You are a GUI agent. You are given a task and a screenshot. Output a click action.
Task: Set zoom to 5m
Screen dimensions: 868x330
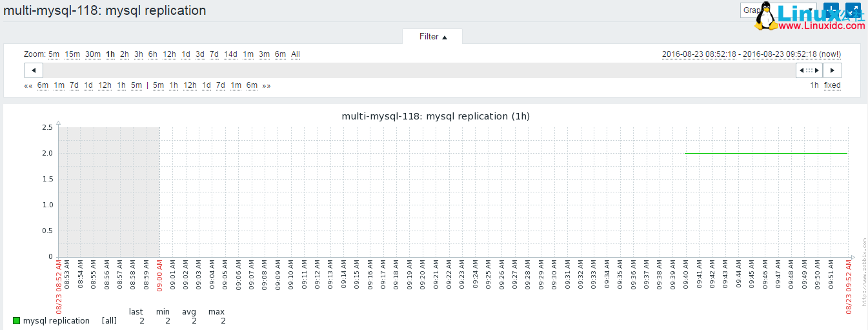click(x=54, y=54)
